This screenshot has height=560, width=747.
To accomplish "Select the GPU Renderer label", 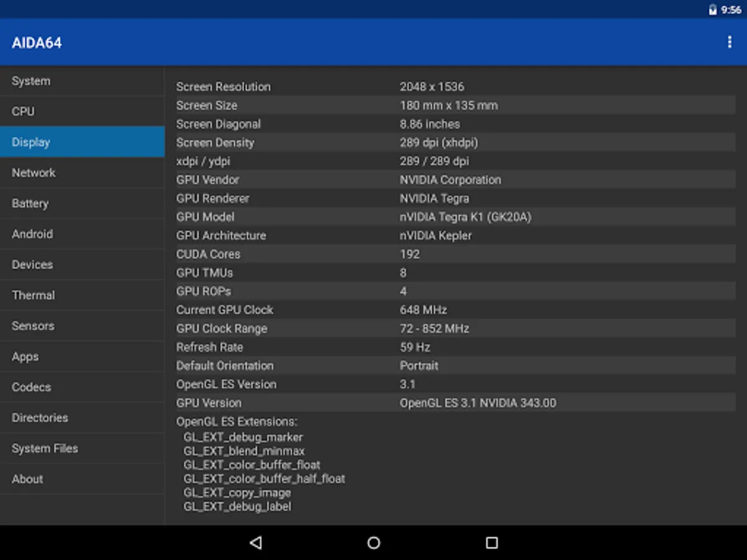I will click(213, 198).
